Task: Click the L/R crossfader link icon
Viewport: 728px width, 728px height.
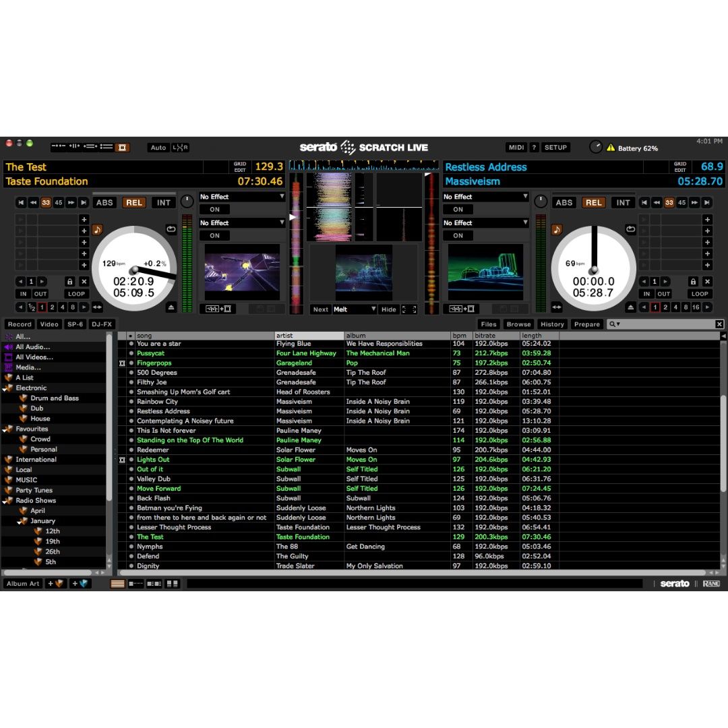Action: [180, 148]
